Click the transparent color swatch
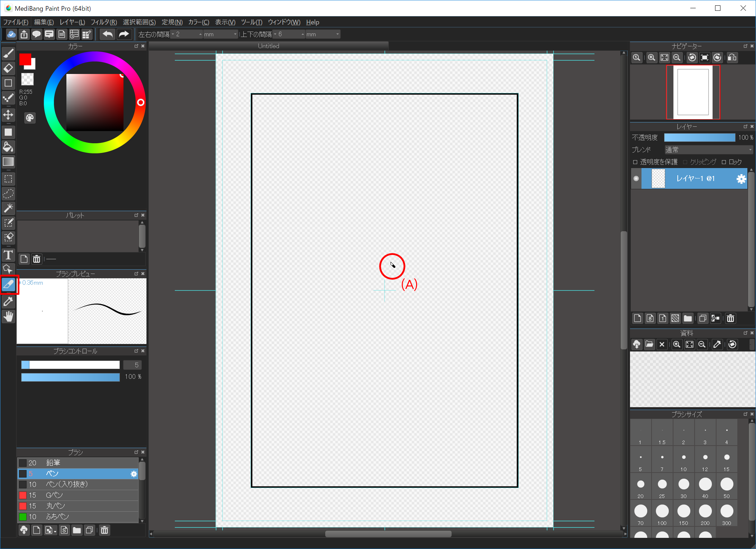 27,79
